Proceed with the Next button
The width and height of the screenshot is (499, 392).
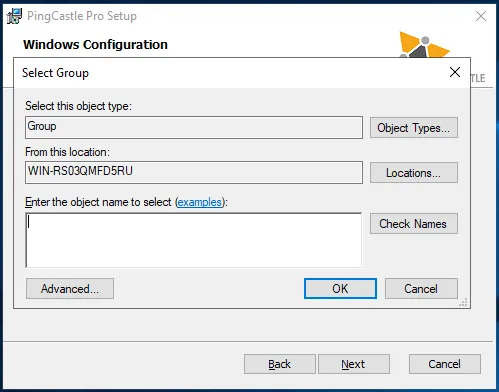point(354,364)
